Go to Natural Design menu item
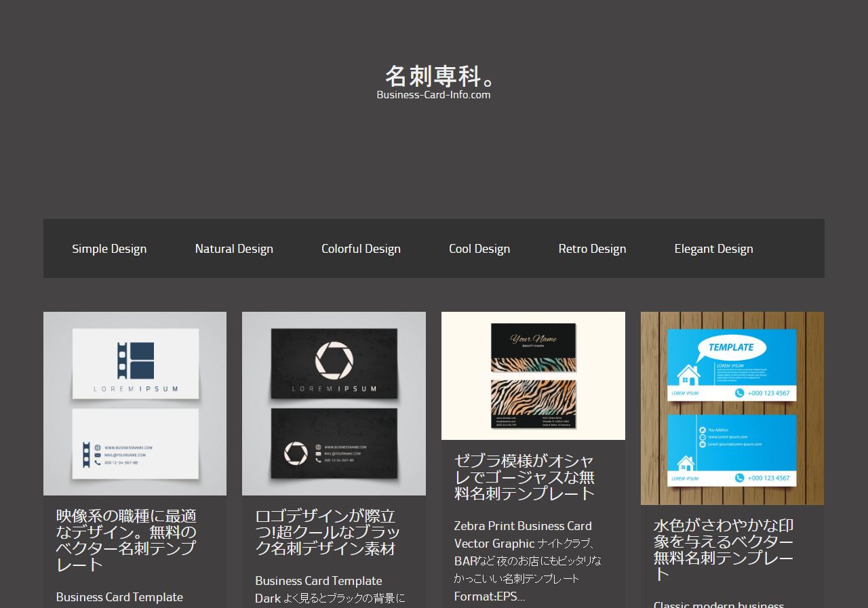868x608 pixels. pyautogui.click(x=234, y=249)
